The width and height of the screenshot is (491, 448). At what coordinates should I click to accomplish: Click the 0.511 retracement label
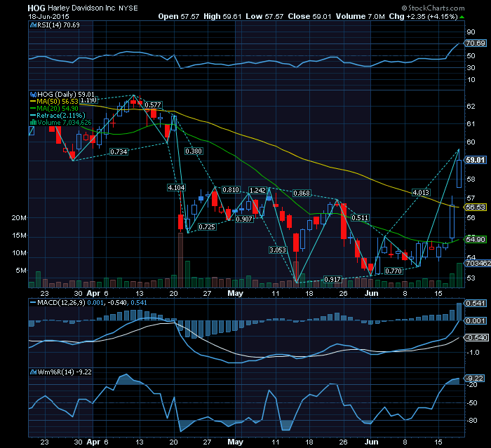(x=360, y=217)
